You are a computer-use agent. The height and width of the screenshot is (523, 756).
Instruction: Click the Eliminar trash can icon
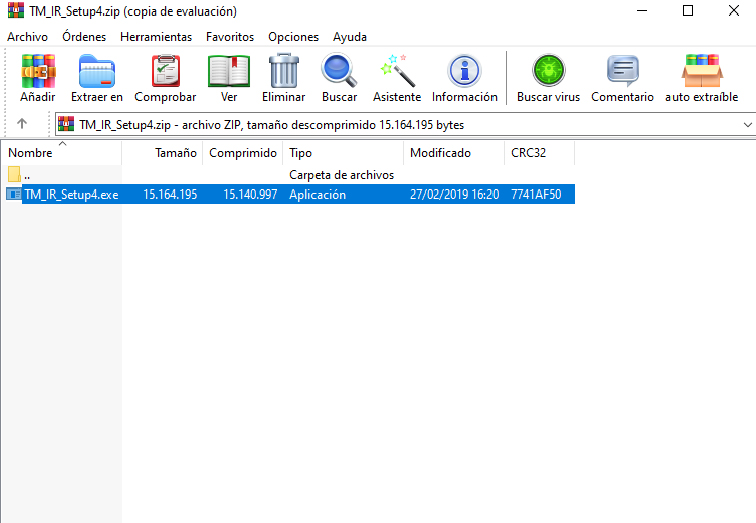pos(284,71)
